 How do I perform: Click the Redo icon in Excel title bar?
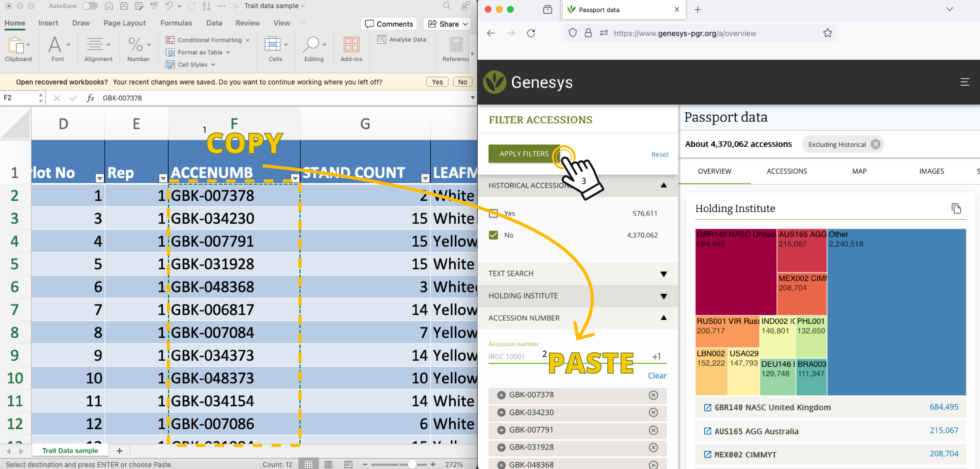(191, 6)
